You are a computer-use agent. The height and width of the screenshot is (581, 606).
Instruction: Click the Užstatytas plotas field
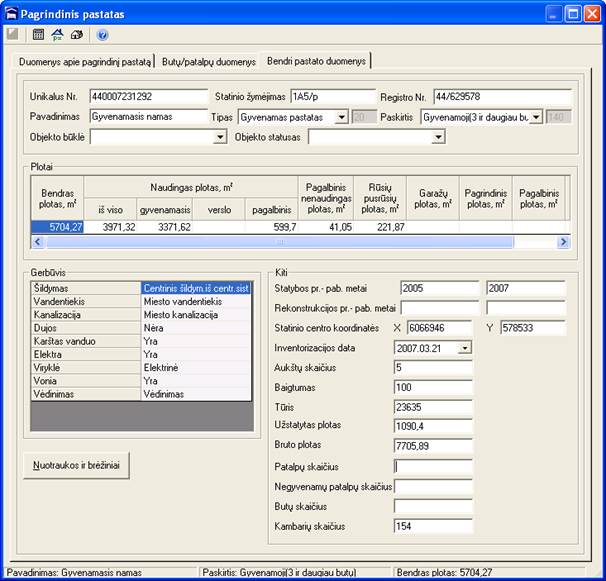(433, 426)
